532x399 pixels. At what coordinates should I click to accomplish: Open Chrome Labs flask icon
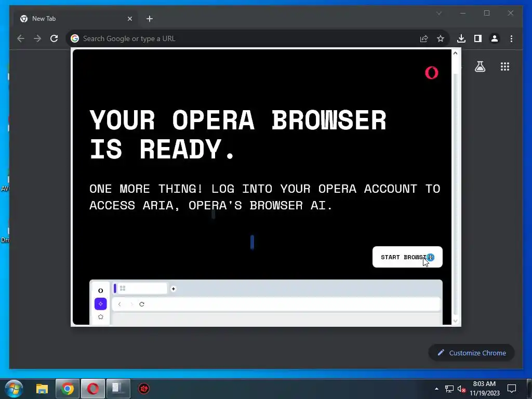click(x=480, y=66)
